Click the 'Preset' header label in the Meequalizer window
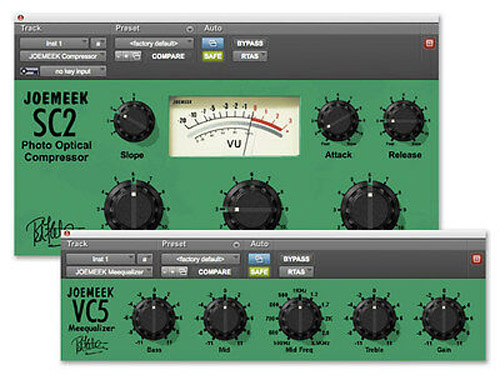Screen dimensions: 500x375 click(x=174, y=244)
